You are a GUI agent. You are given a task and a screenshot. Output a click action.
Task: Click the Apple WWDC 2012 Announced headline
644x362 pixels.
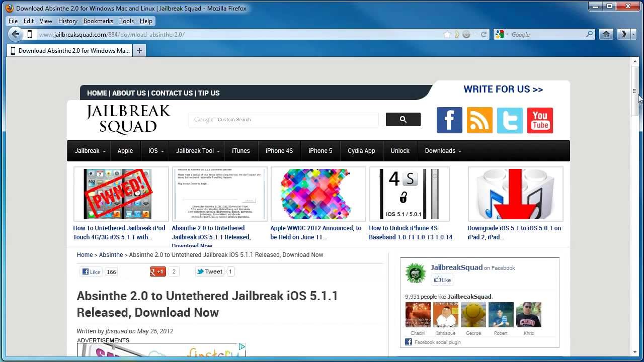316,233
